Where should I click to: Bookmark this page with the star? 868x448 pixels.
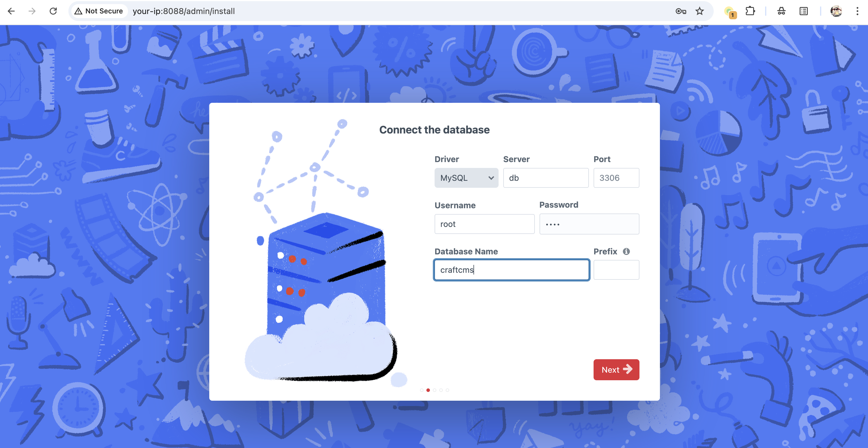700,11
